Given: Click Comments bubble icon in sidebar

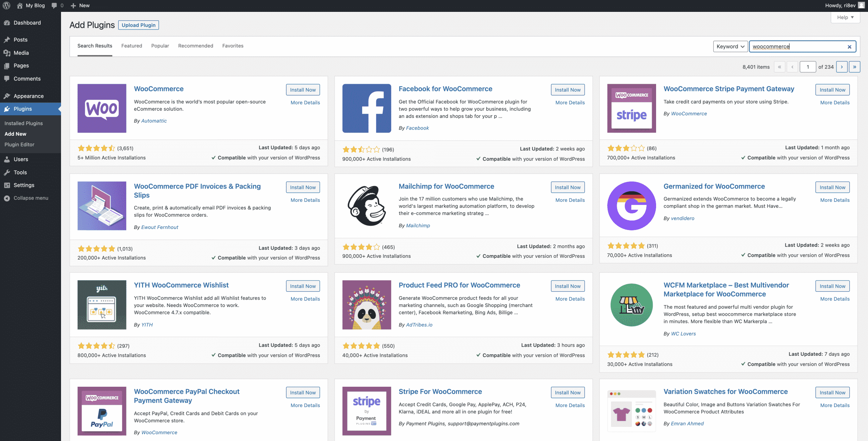Looking at the screenshot, I should (x=7, y=79).
